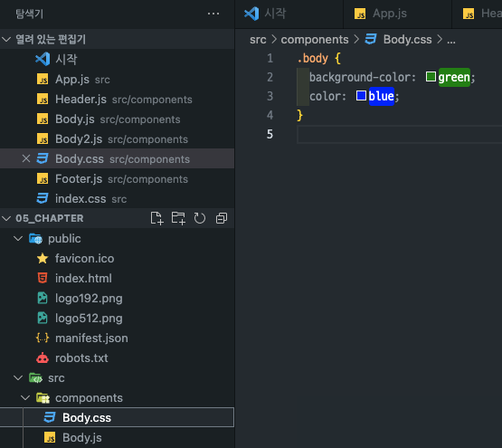
Task: Collapse the 05_CHAPTER project section
Action: coord(6,218)
